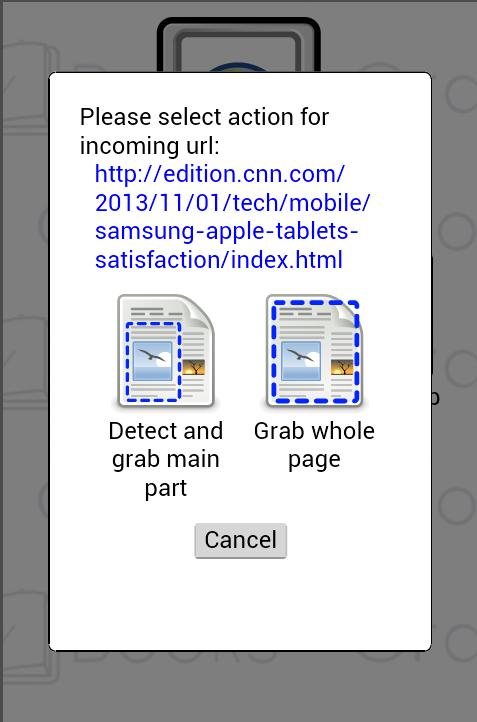This screenshot has height=722, width=477.
Task: Click sunset tree thumbnail in Grab whole page icon
Action: (x=342, y=367)
